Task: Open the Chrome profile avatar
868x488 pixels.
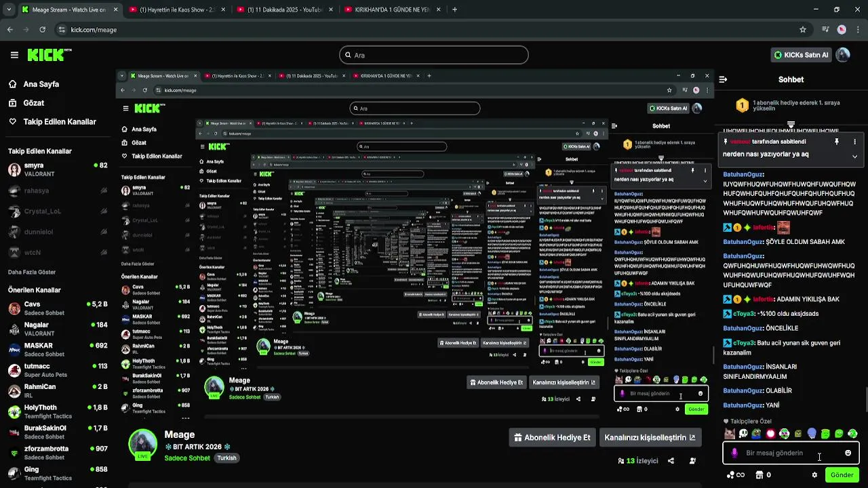Action: tap(842, 30)
